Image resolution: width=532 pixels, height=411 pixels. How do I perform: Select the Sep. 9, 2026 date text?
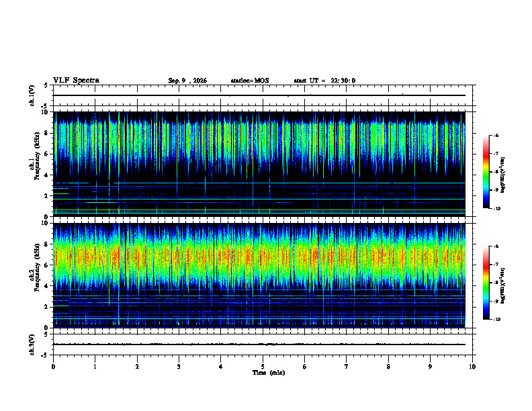point(187,81)
